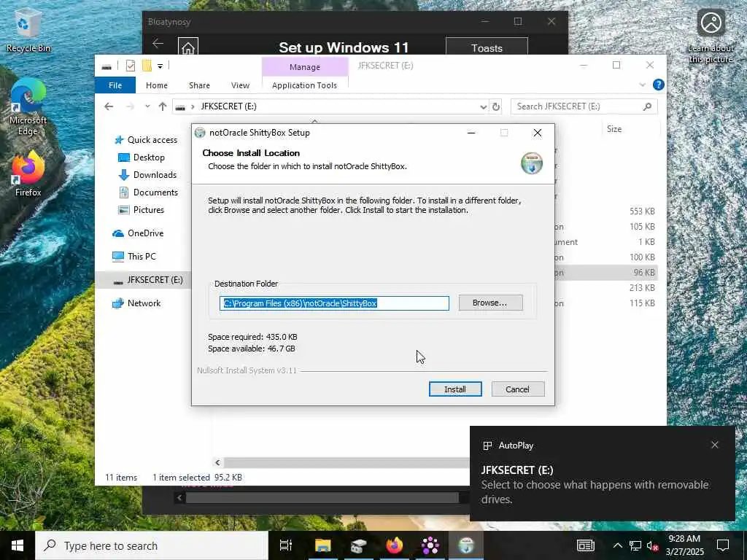
Task: Open Desktop in navigation pane
Action: (142, 157)
